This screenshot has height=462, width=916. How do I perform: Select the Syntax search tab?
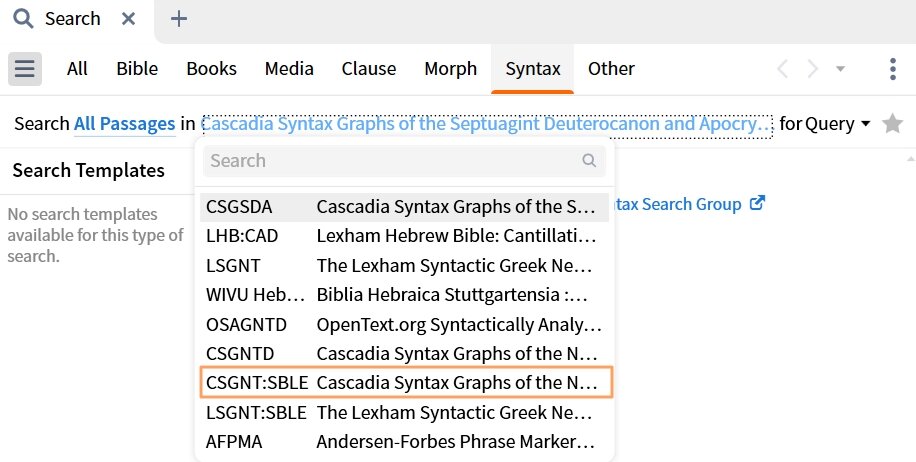(x=533, y=69)
